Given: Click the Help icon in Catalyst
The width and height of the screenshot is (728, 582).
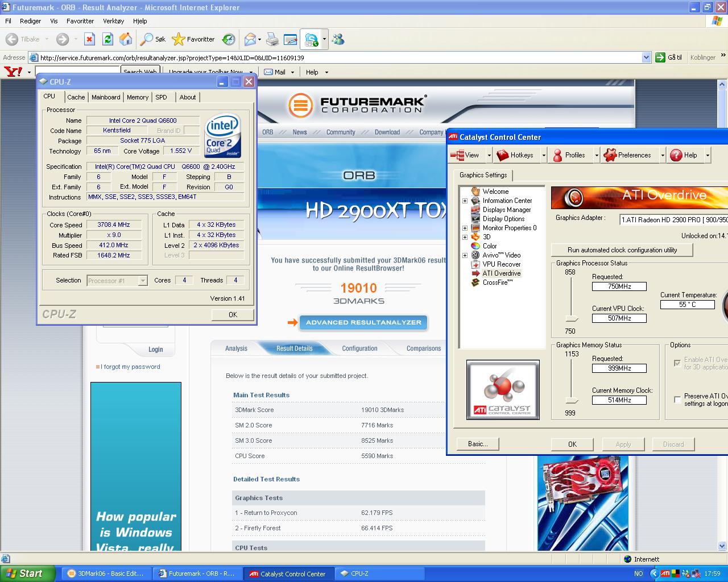Looking at the screenshot, I should (676, 155).
